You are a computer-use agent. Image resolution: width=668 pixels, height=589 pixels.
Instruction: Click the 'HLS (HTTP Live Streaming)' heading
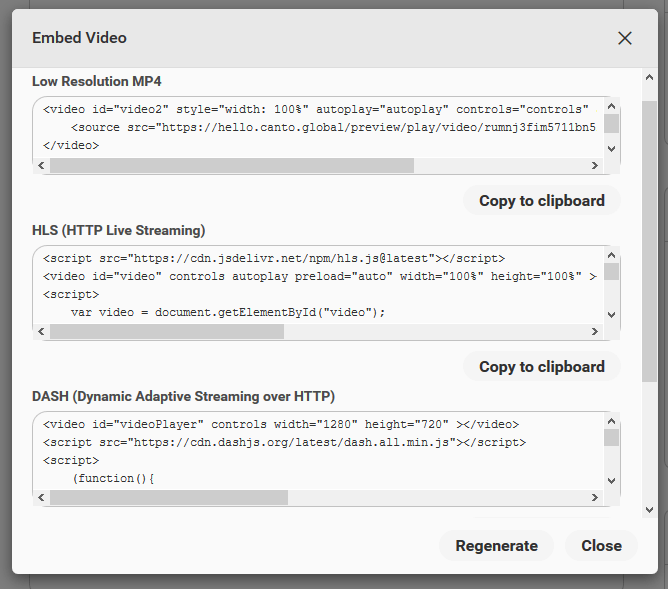pyautogui.click(x=118, y=230)
